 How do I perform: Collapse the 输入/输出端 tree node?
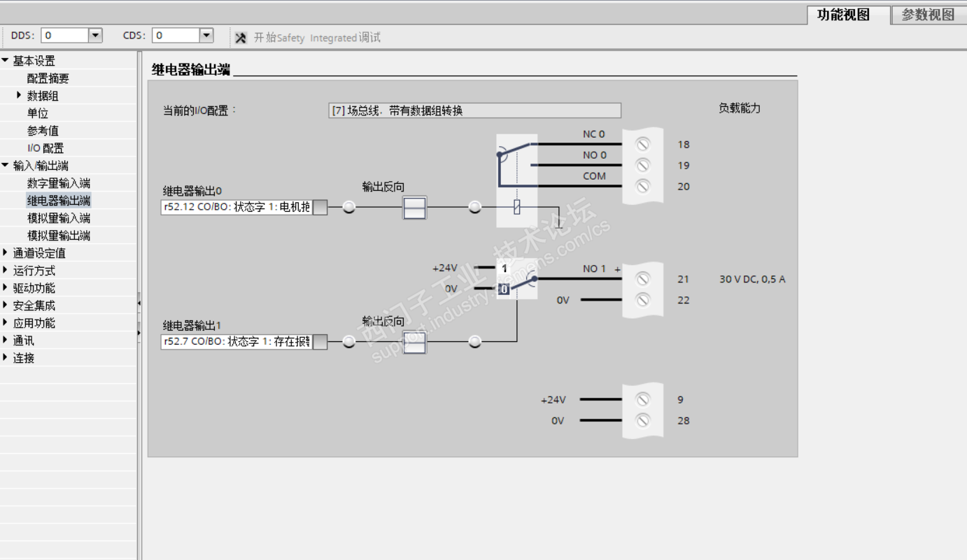6,166
